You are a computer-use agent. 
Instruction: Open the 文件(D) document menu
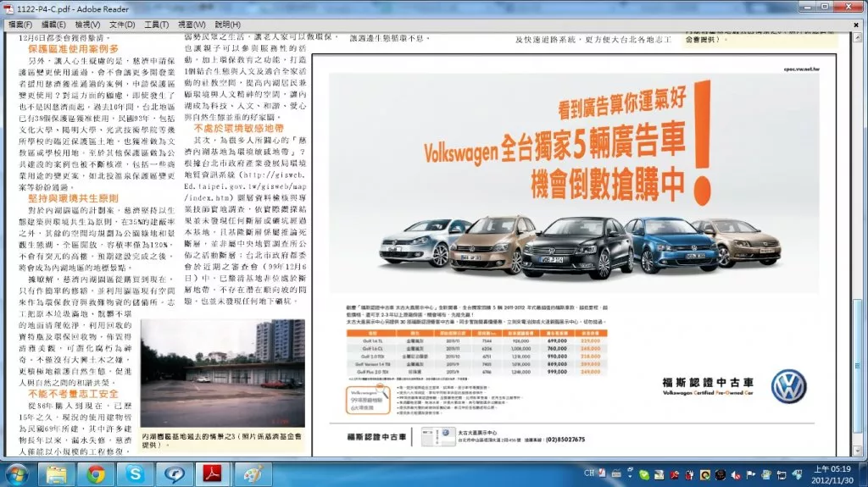122,25
